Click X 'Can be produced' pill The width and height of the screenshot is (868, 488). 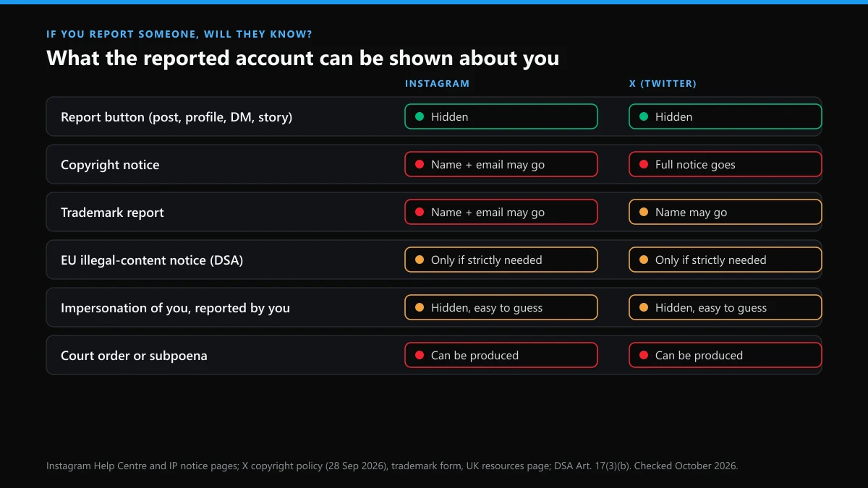[x=726, y=355]
